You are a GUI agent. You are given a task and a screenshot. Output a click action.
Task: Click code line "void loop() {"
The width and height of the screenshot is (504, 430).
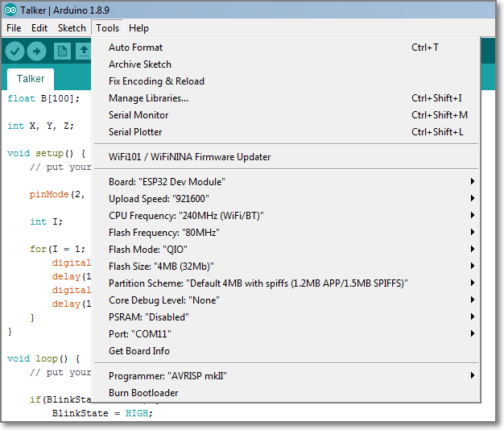point(43,358)
